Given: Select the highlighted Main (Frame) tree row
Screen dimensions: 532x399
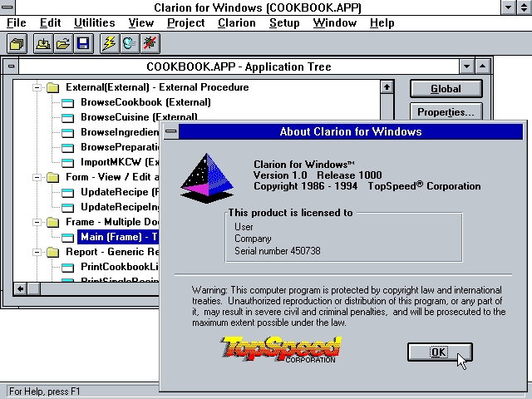Looking at the screenshot, I should 118,237.
